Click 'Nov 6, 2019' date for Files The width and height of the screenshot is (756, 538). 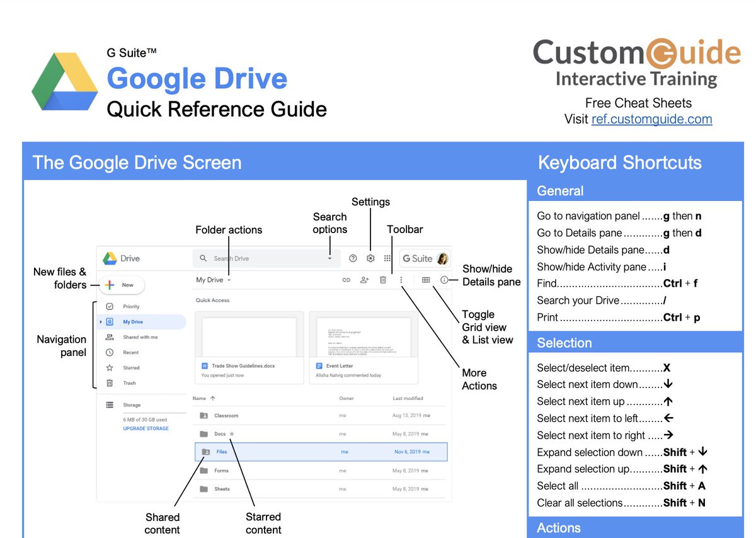pyautogui.click(x=408, y=452)
